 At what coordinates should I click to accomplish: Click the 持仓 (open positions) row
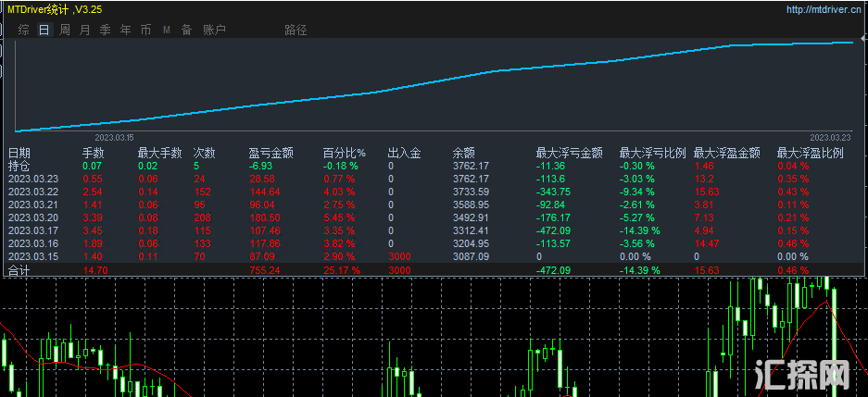[19, 166]
